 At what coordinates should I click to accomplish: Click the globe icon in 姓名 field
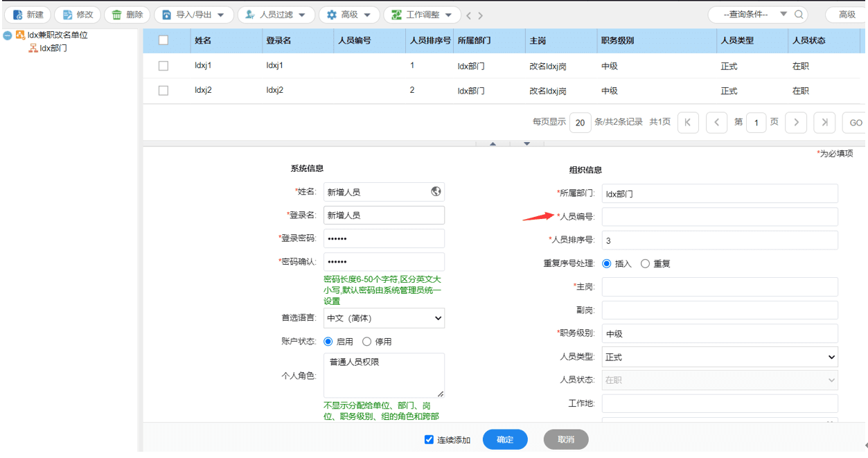pyautogui.click(x=436, y=191)
